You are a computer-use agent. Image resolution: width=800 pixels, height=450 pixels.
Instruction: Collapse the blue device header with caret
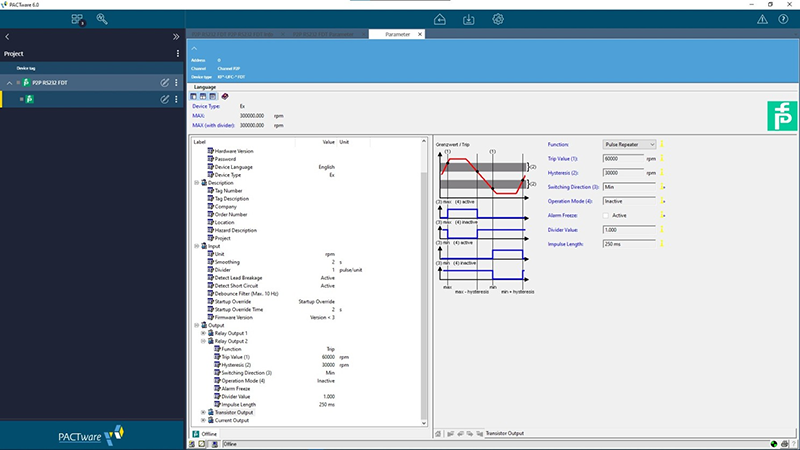194,48
